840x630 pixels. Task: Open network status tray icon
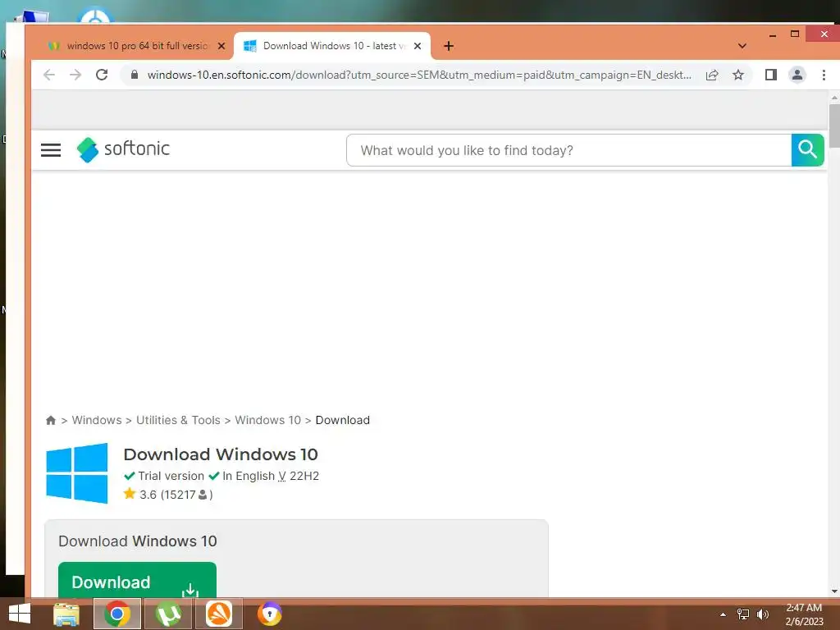743,614
